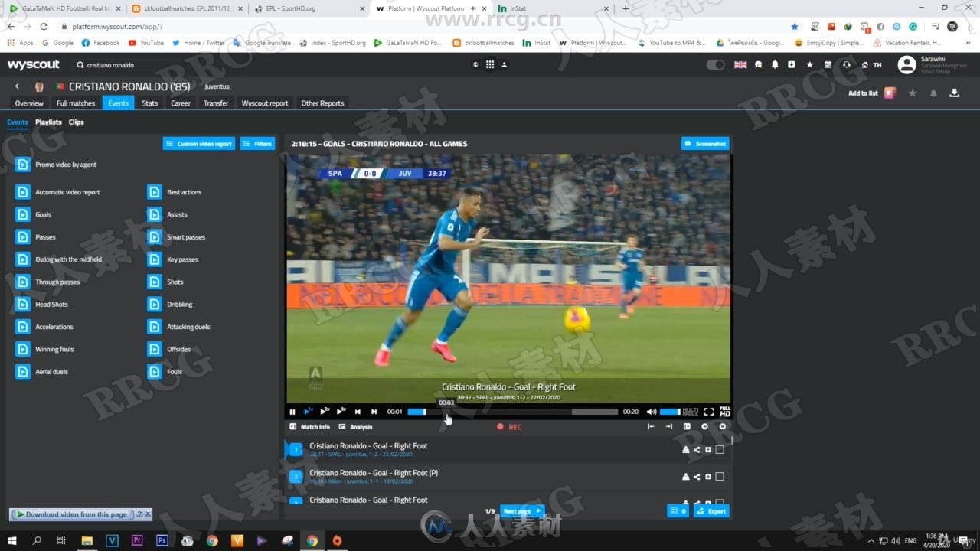Favorite the player with the star icon under the profile
This screenshot has width=980, height=551.
(x=912, y=93)
